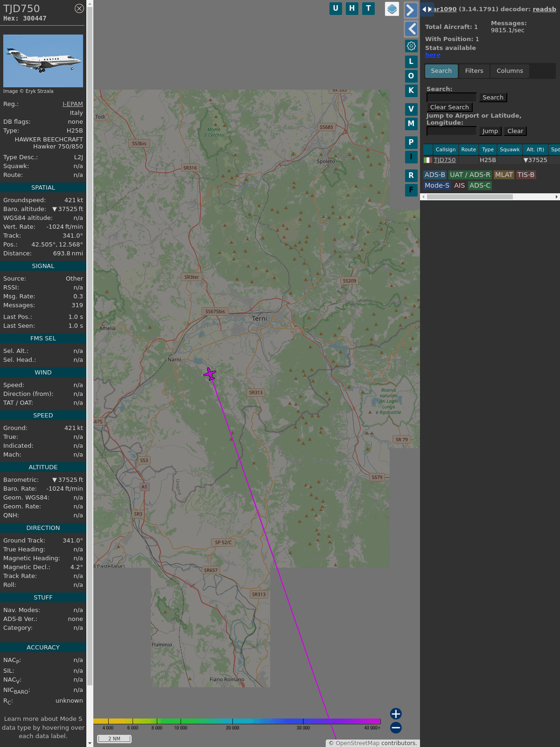
Task: Switch to the Filters tab
Action: (x=474, y=71)
